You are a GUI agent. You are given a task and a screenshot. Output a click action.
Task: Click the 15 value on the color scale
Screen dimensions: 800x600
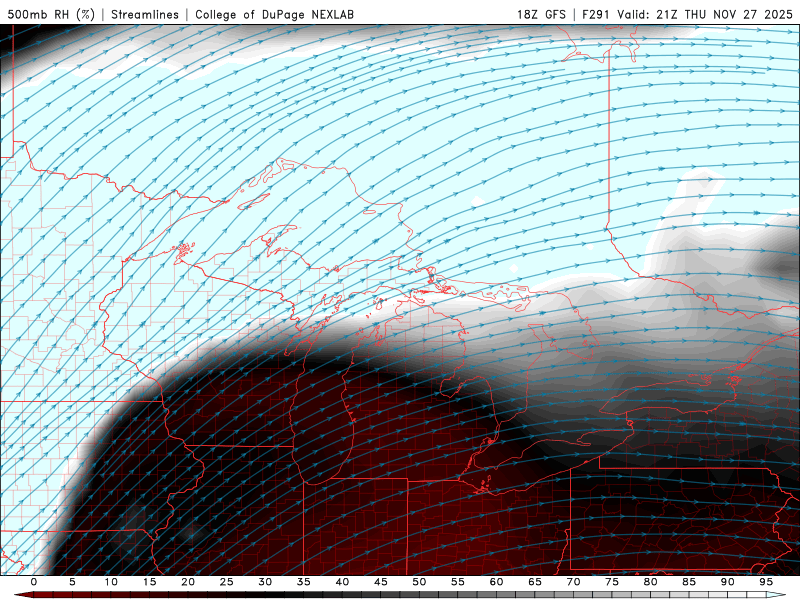[x=149, y=582]
